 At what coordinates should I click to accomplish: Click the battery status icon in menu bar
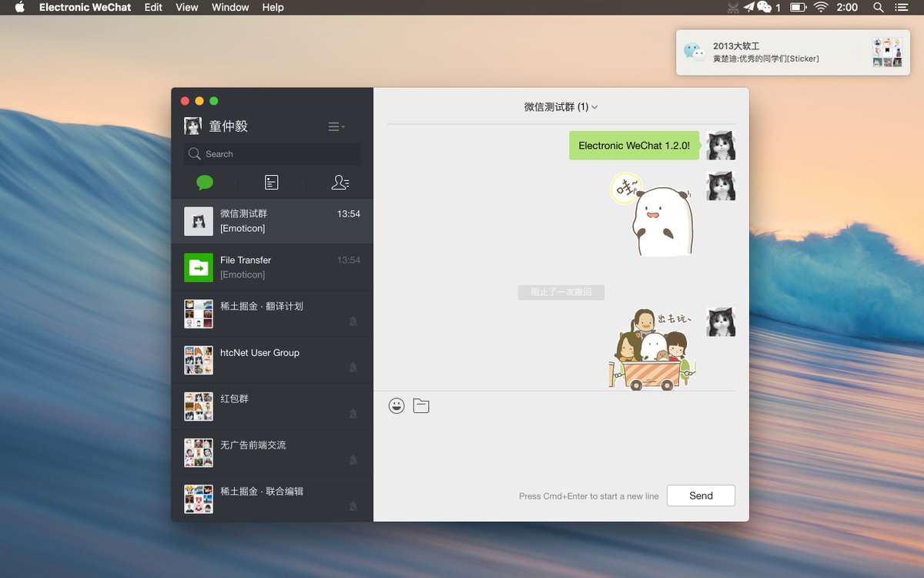[799, 8]
